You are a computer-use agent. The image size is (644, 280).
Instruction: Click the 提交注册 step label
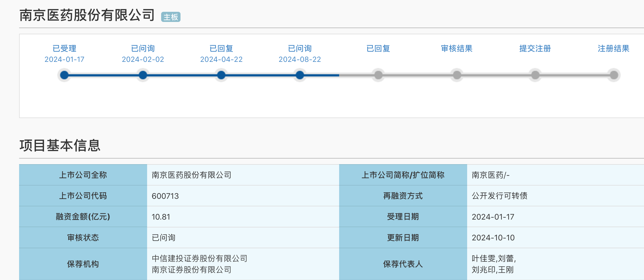[x=535, y=49]
